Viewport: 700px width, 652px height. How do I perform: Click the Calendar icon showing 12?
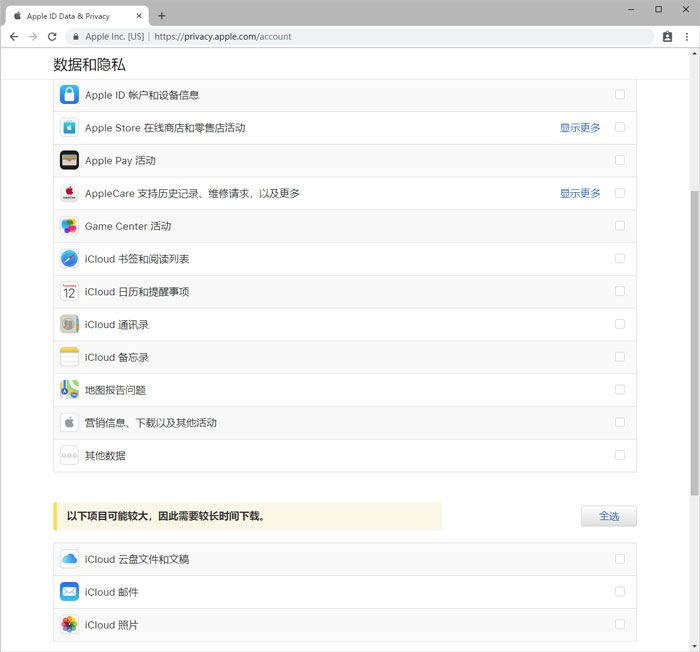(x=69, y=291)
